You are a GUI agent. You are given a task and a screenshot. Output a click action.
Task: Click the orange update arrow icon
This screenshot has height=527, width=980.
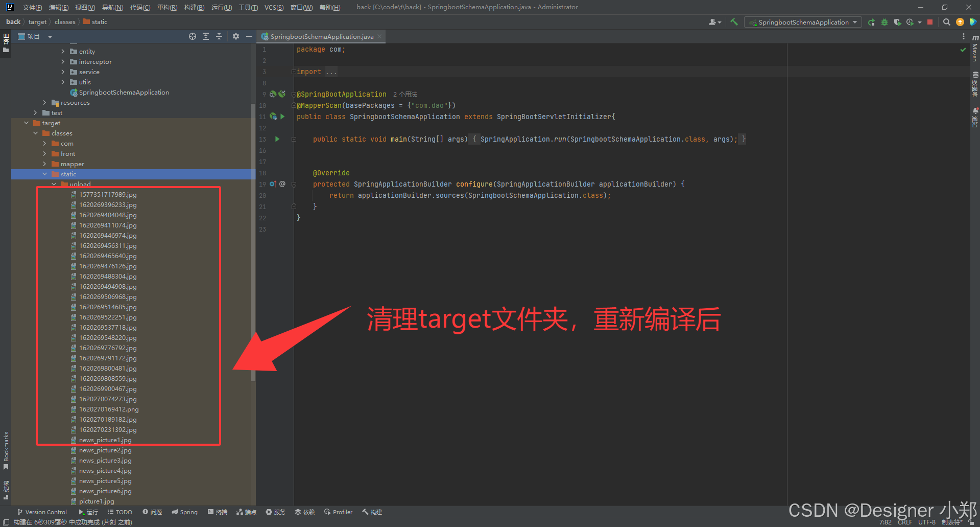pyautogui.click(x=960, y=22)
